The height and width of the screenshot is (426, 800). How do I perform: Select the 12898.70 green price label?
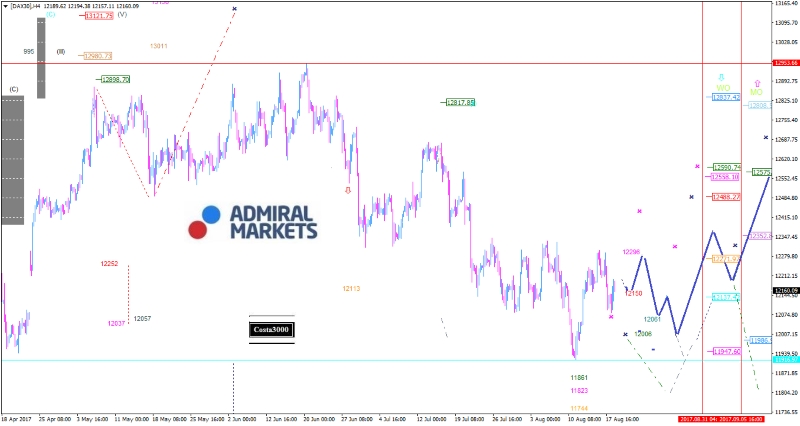pos(114,79)
